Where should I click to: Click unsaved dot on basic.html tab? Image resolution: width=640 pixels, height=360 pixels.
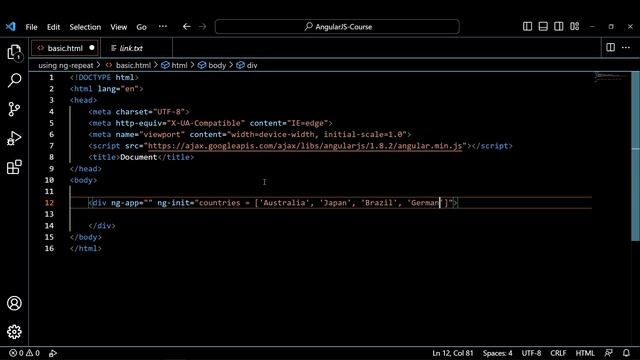click(92, 48)
